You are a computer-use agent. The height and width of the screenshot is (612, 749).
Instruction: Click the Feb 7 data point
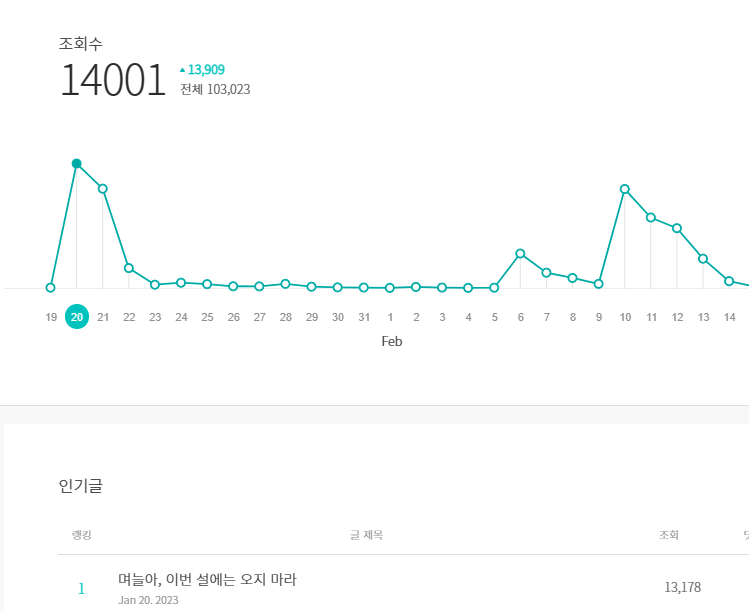(546, 273)
